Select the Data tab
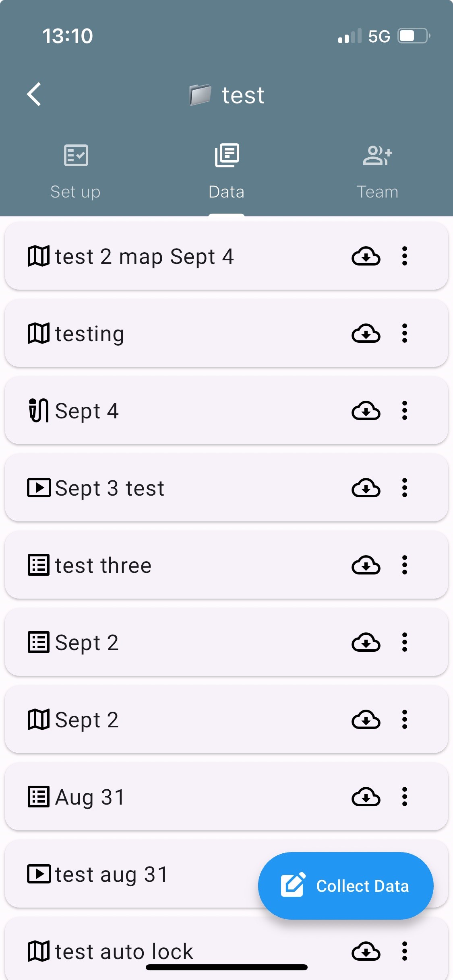 [x=226, y=172]
